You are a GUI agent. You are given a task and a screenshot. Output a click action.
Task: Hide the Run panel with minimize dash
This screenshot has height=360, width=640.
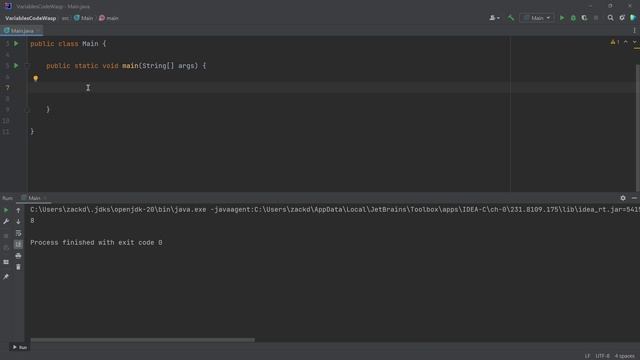634,198
